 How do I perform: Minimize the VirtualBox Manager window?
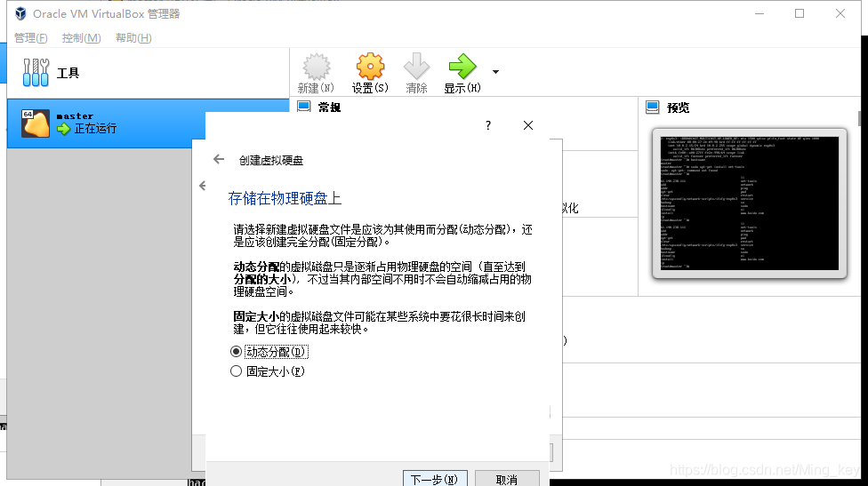point(759,13)
